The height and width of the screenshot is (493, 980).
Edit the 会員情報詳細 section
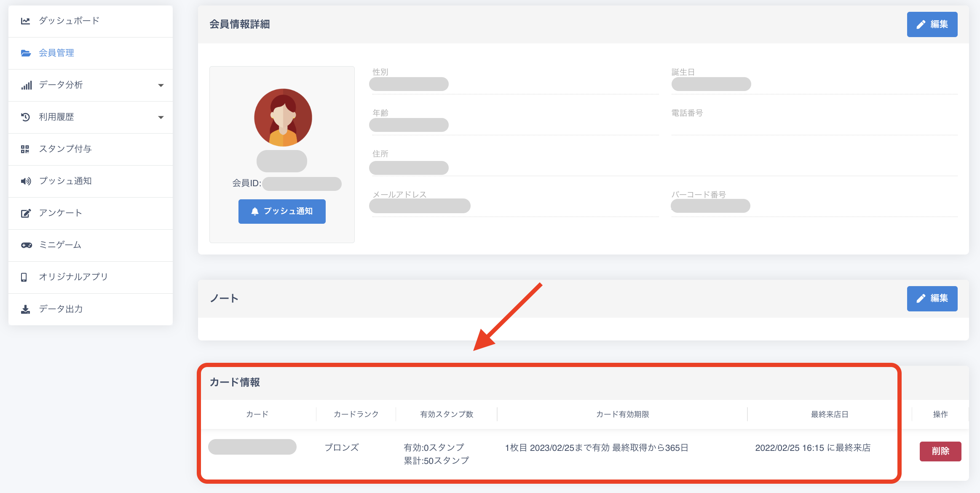coord(932,24)
